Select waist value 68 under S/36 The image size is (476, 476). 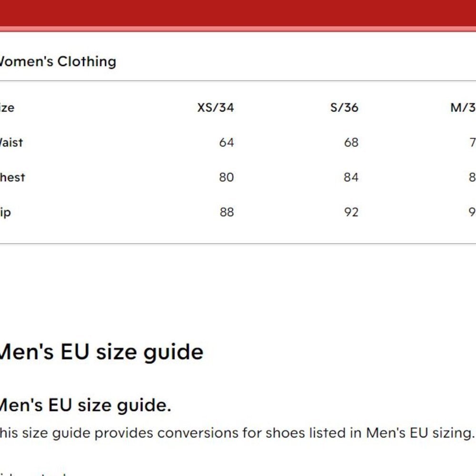(351, 143)
